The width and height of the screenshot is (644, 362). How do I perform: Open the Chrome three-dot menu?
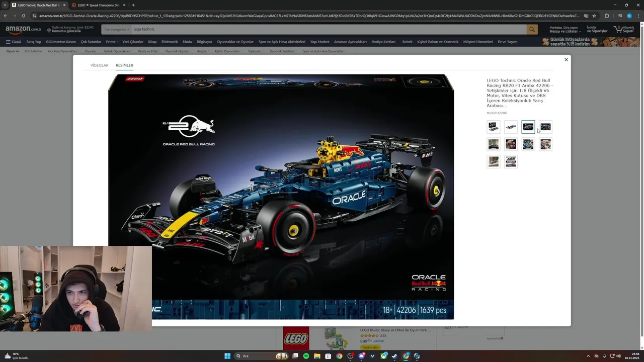point(638,16)
